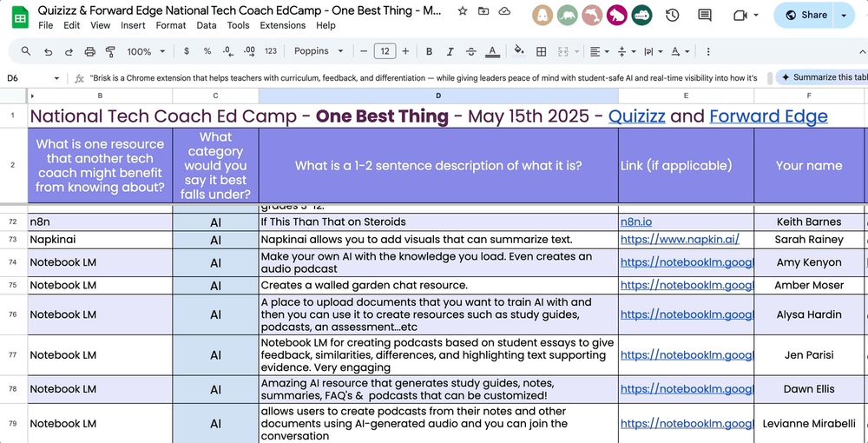Open the Tools menu
Screen dimensions: 868x443
[238, 25]
